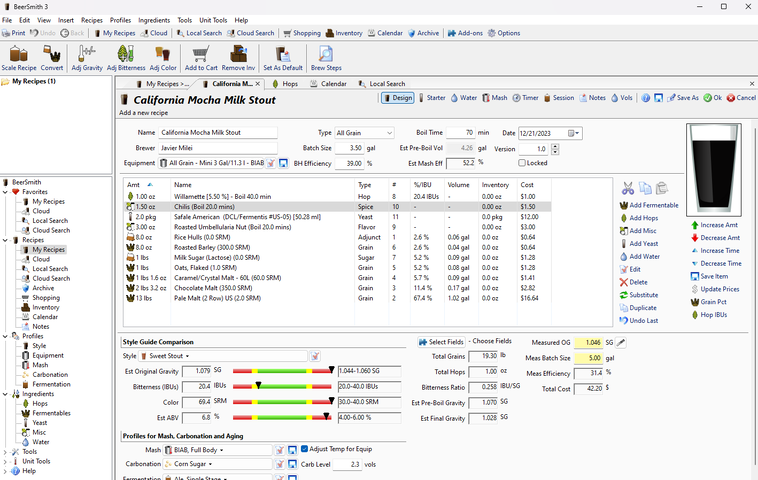This screenshot has height=480, width=758.
Task: Clear the Style selection icon
Action: 315,356
